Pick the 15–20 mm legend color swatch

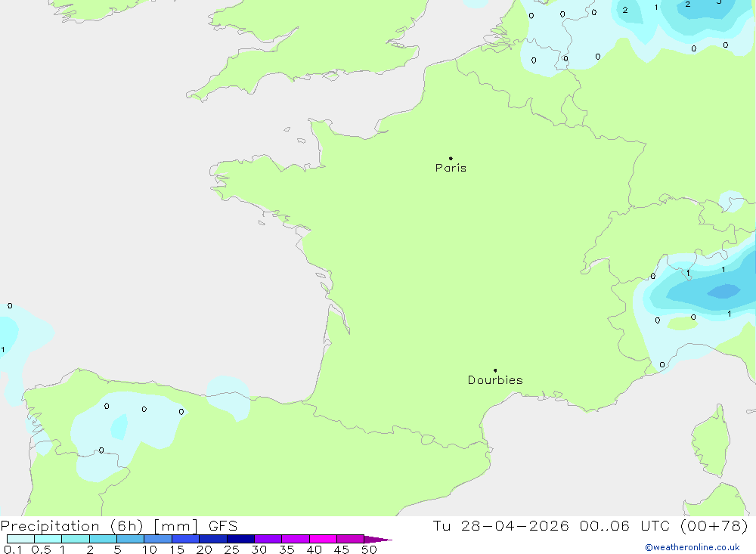[x=186, y=539]
